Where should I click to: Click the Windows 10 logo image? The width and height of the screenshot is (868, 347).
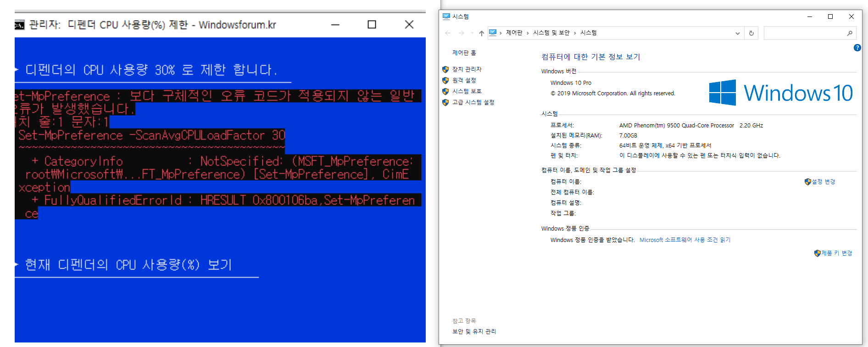click(781, 93)
